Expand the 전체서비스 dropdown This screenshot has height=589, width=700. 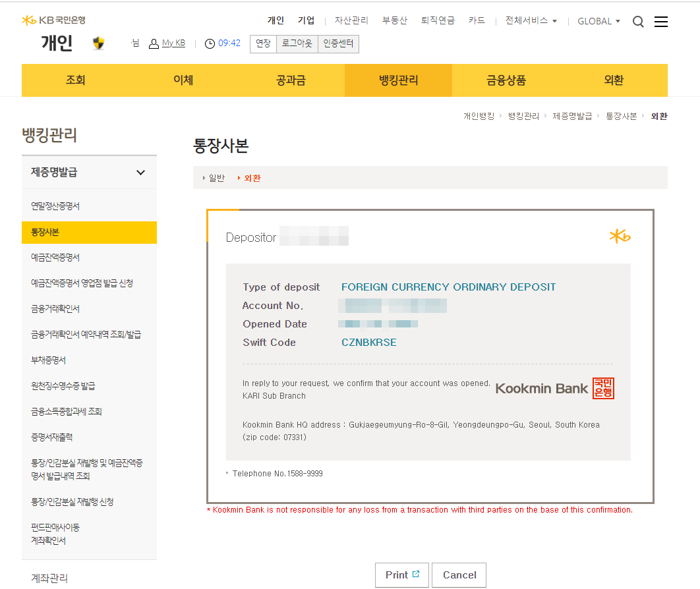click(531, 20)
